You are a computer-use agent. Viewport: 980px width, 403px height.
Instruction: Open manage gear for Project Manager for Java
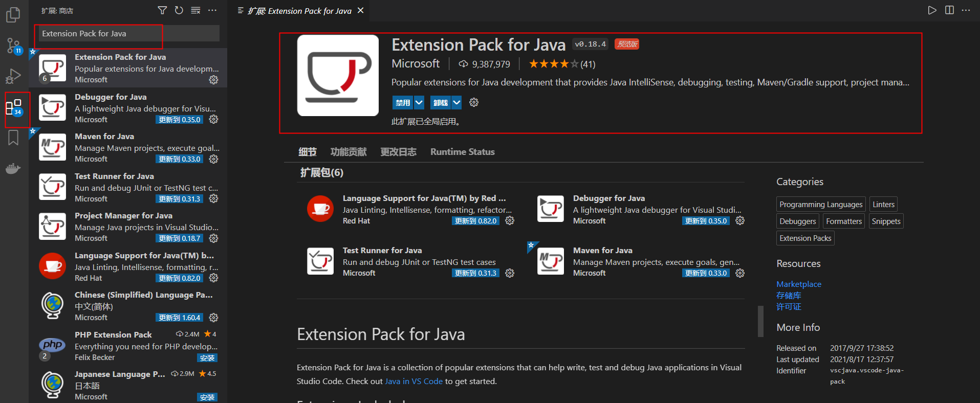tap(213, 238)
